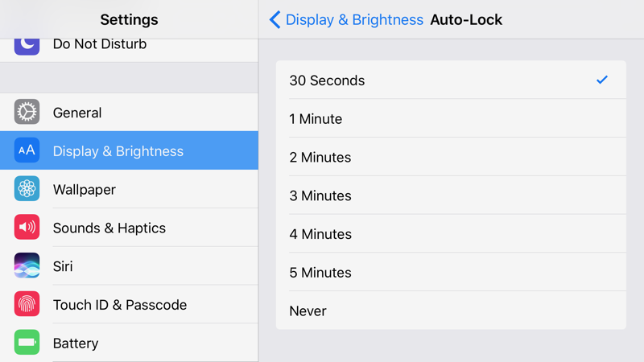Tap the Display & Brightness AA icon

click(x=27, y=150)
